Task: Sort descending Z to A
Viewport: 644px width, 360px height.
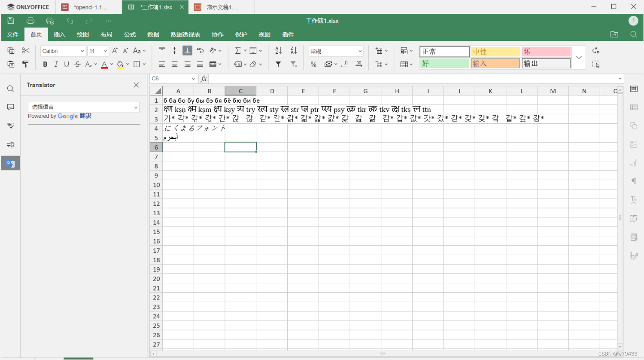Action: (x=294, y=51)
